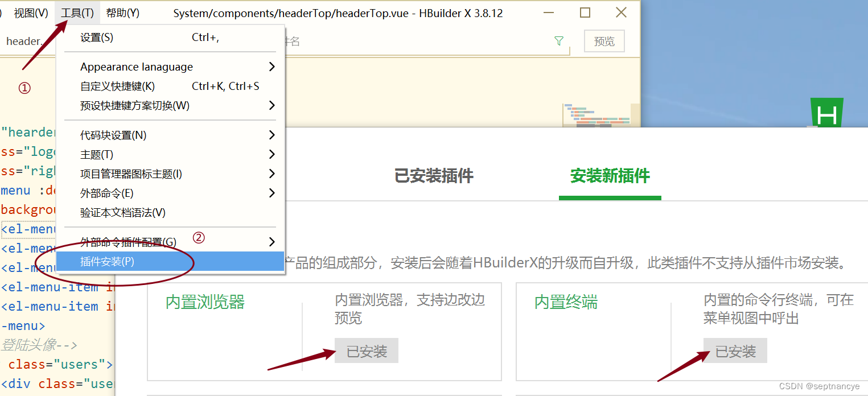Viewport: 868px width, 396px height.
Task: Click the -menu> code line
Action: [23, 325]
